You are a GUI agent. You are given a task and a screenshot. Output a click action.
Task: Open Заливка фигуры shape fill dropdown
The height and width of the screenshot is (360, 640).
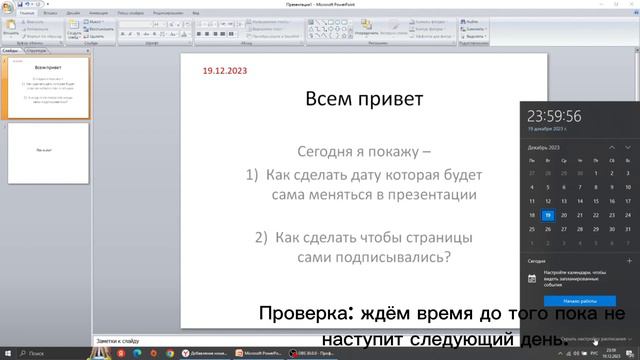click(x=429, y=22)
